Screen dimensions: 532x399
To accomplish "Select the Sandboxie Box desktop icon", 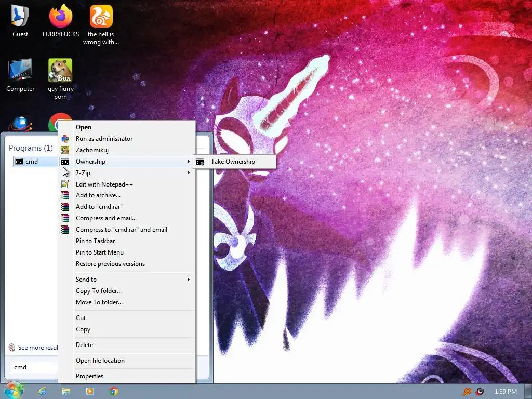I will tap(60, 79).
